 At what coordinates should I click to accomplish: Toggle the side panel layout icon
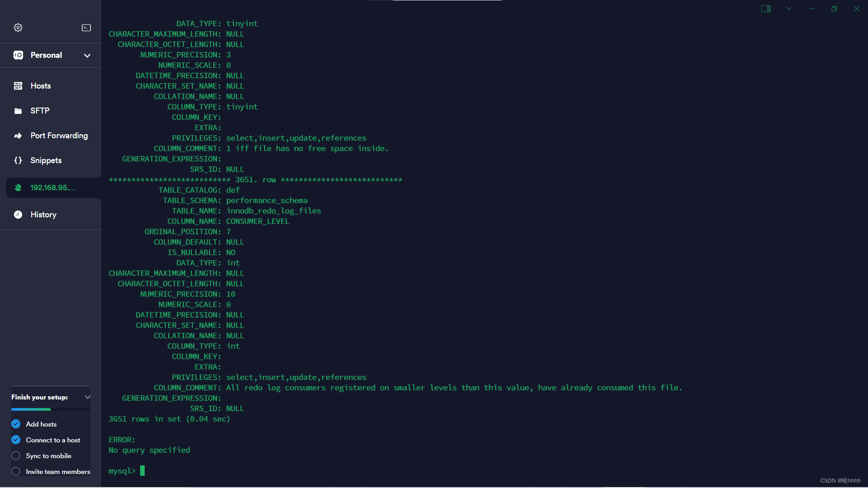point(766,9)
